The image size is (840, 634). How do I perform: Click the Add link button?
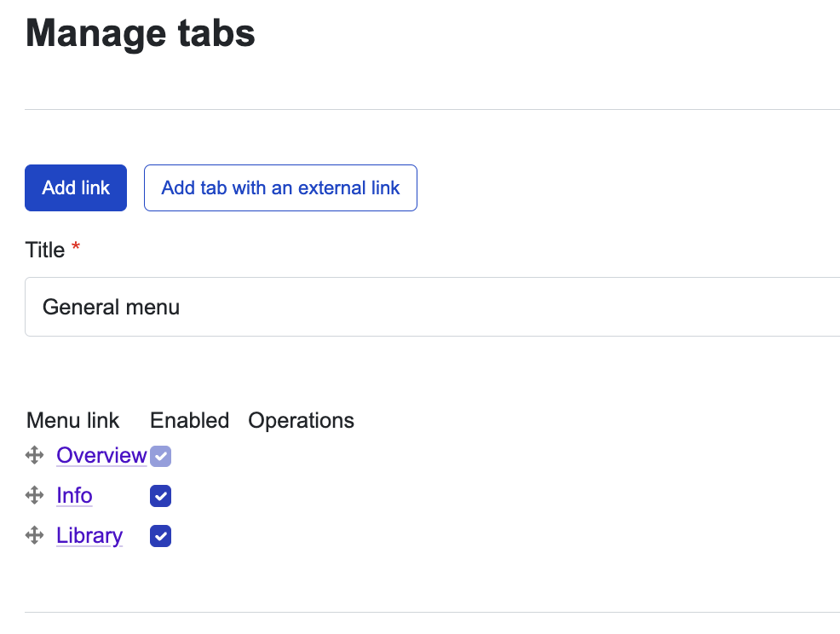[75, 187]
